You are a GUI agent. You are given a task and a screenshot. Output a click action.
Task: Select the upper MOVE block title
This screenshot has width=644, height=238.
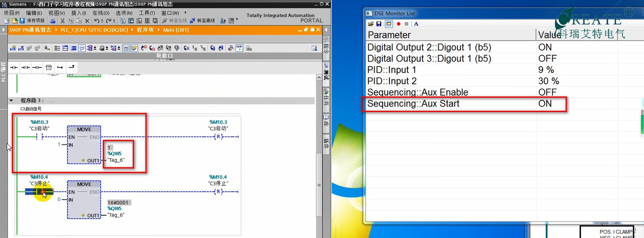pos(84,129)
